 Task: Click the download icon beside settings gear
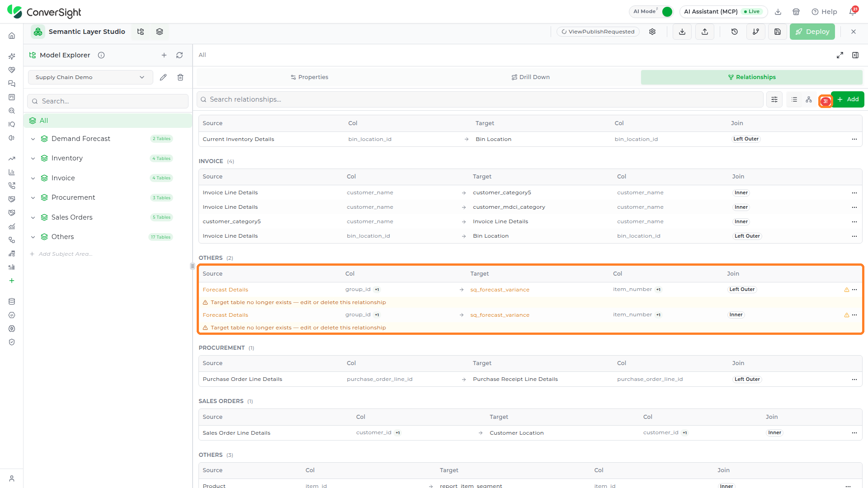click(x=682, y=32)
